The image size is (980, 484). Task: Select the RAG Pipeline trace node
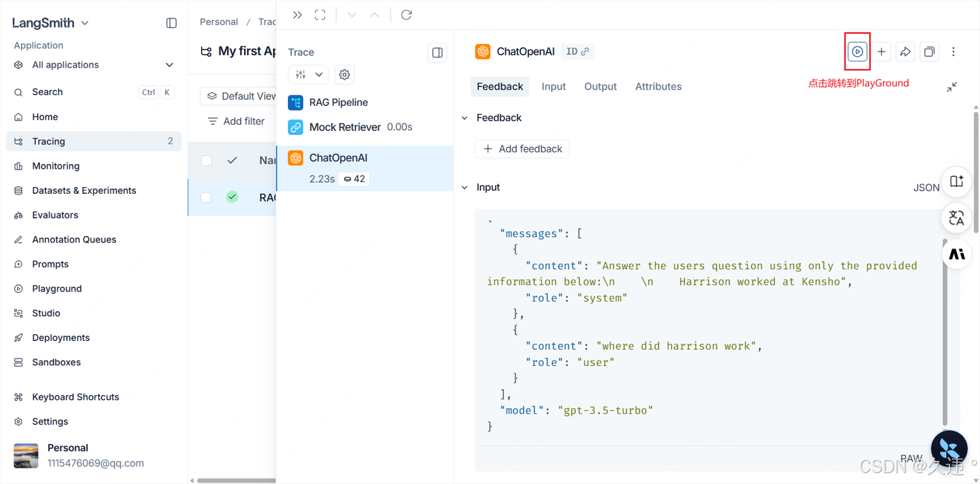click(365, 102)
